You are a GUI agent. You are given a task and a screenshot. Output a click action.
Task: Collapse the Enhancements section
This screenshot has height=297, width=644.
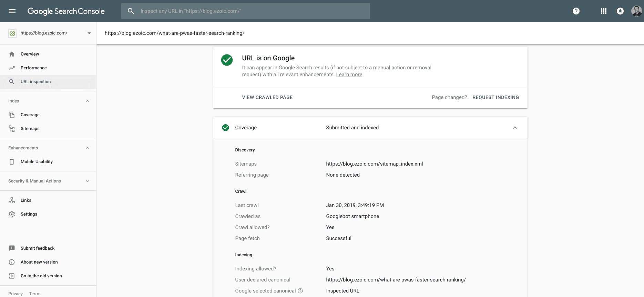88,148
